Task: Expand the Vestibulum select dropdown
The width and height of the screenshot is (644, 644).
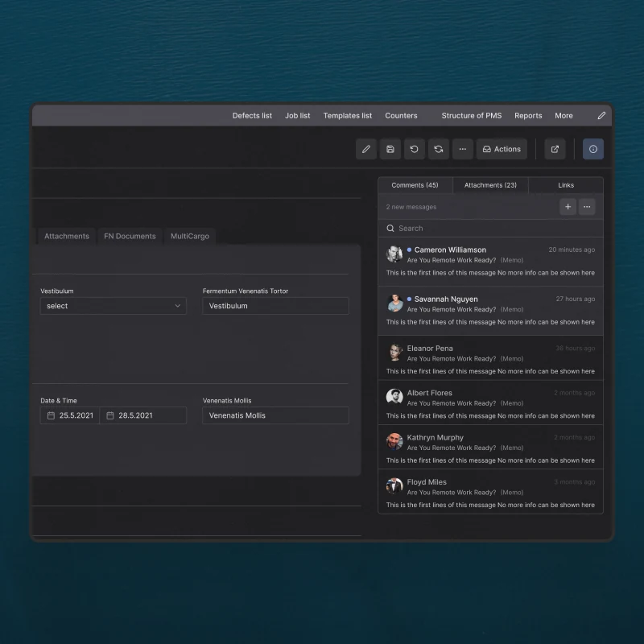Action: click(114, 306)
